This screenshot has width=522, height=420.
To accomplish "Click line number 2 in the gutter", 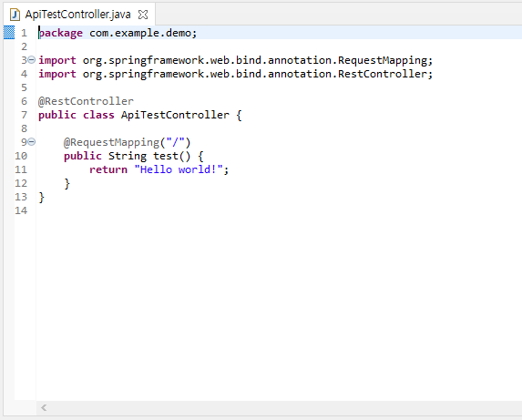I will [24, 46].
